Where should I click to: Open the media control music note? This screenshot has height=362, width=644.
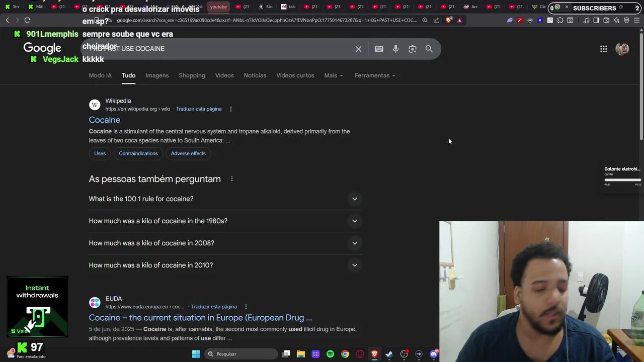(x=586, y=20)
